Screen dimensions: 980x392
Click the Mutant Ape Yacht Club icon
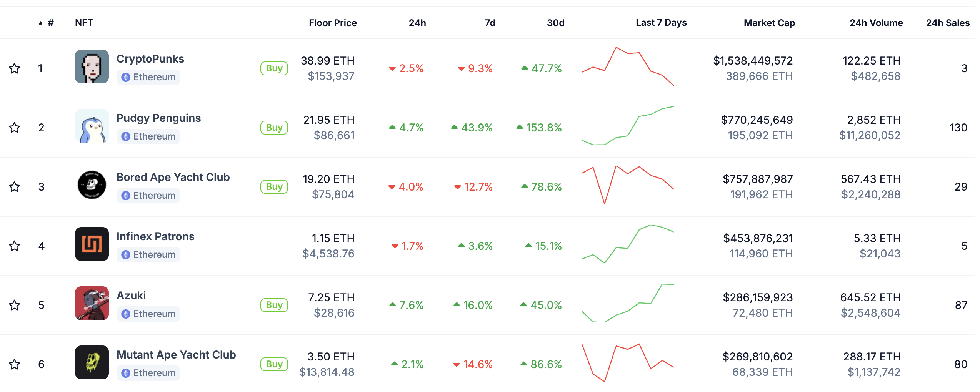[x=92, y=362]
